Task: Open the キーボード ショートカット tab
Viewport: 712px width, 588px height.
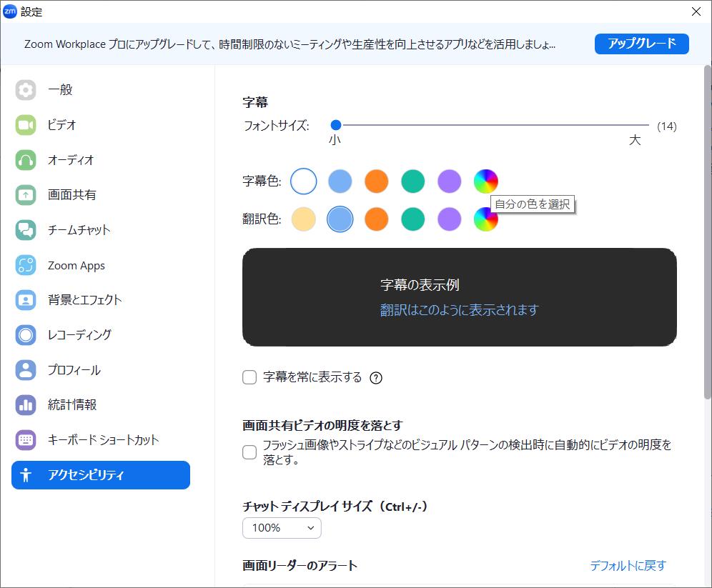Action: (101, 439)
